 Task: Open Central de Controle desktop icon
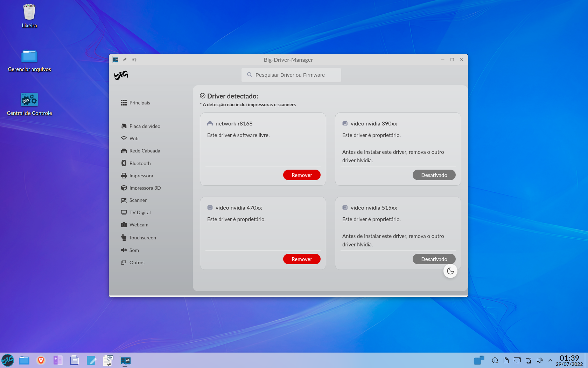[29, 104]
